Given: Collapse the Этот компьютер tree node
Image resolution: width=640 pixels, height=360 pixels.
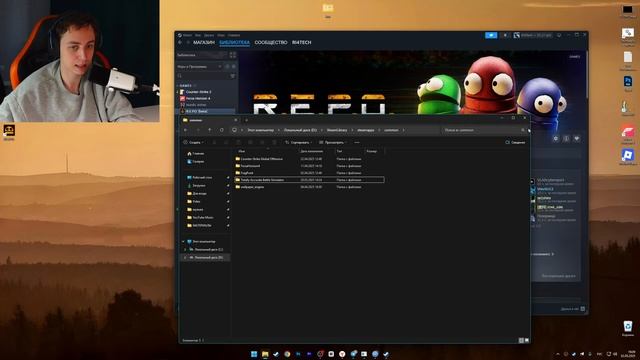Looking at the screenshot, I should click(x=183, y=242).
